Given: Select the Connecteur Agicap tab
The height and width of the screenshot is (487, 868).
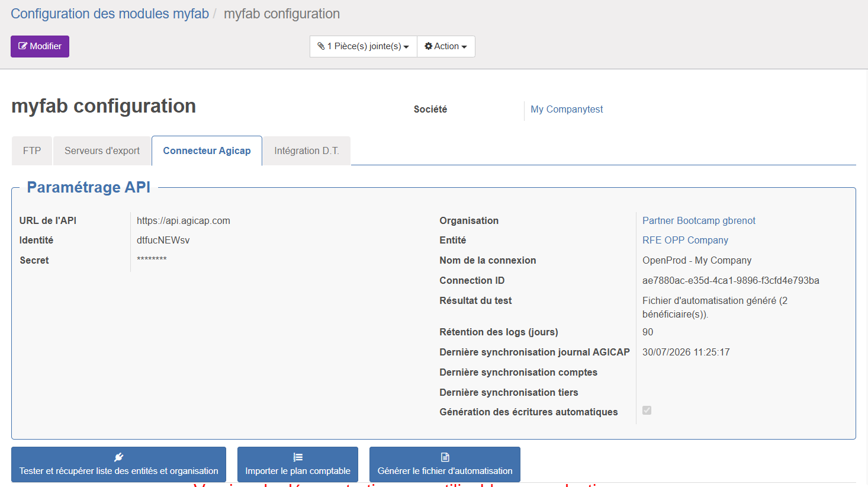Looking at the screenshot, I should [207, 151].
